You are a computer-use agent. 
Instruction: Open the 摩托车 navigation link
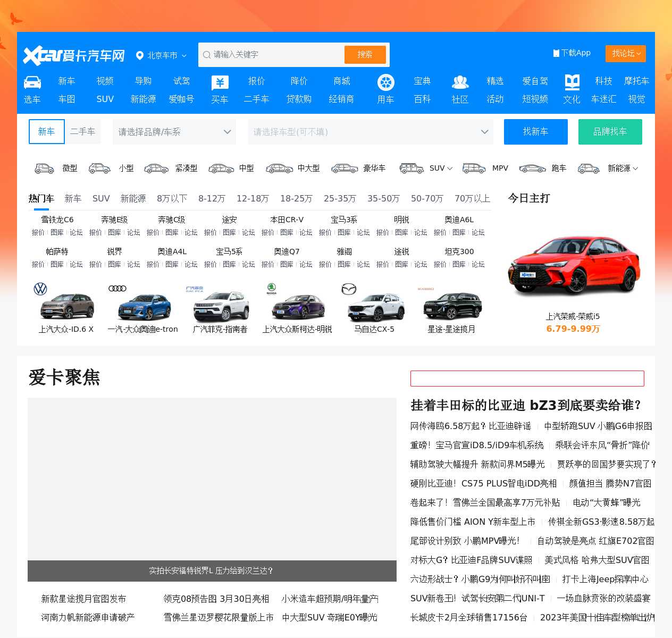tap(636, 81)
